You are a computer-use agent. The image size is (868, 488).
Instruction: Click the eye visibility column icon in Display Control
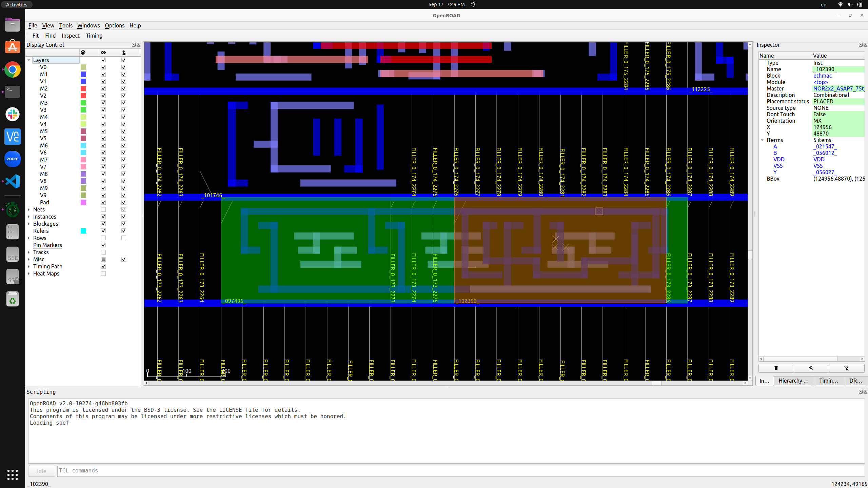point(103,53)
